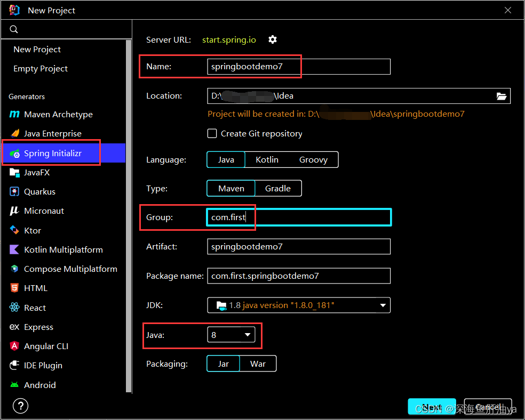Click the HTML5 icon

tap(14, 288)
